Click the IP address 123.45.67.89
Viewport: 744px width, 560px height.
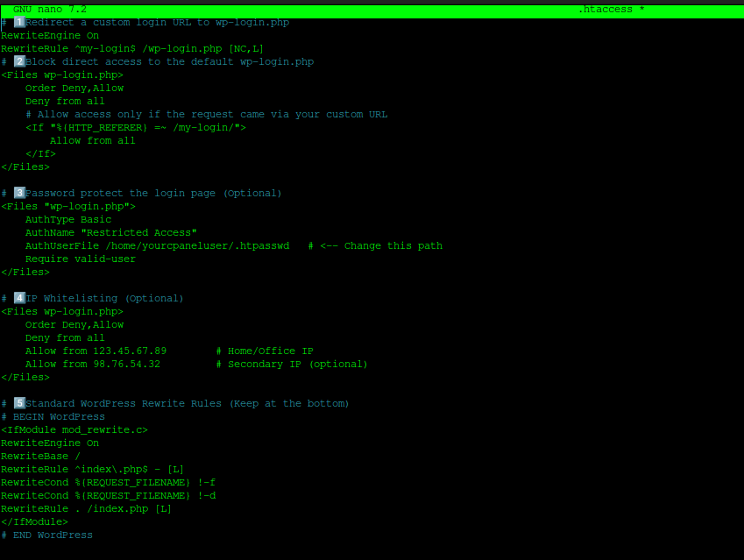tap(129, 351)
